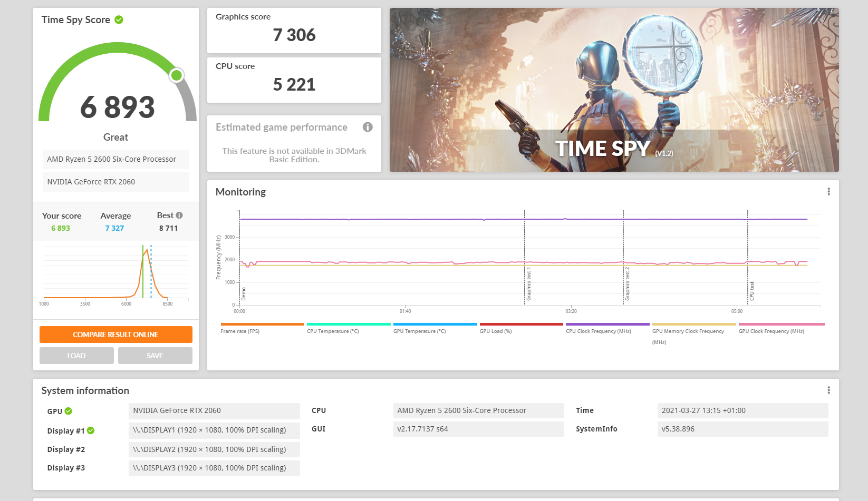Click the Time value 2021-03-27 13:15
The width and height of the screenshot is (868, 501).
(x=743, y=411)
